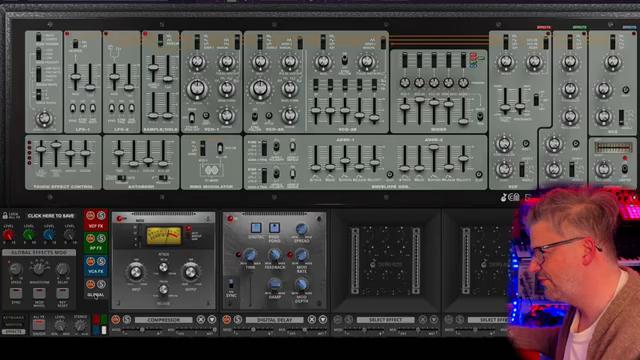The image size is (640, 360).
Task: Click the blue VCA Level knob
Action: pyautogui.click(x=49, y=235)
